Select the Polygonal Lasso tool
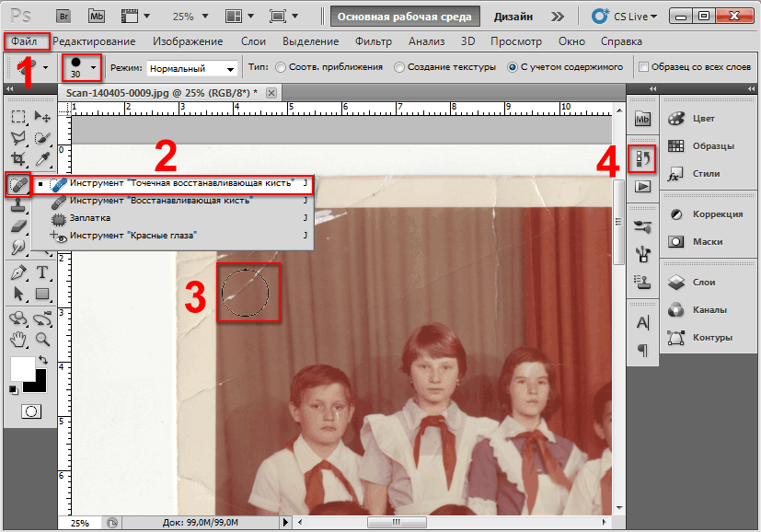This screenshot has height=532, width=761. point(18,138)
